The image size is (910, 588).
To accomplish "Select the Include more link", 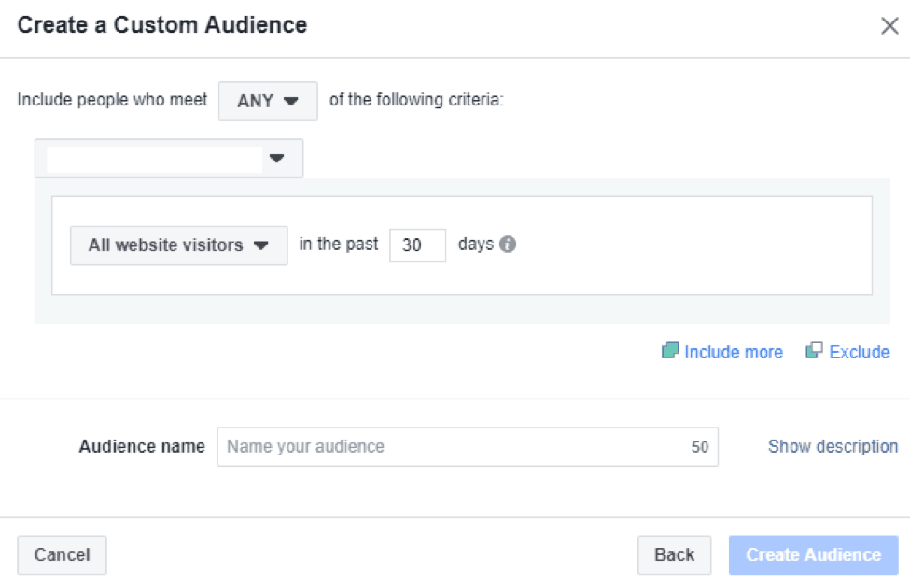I will pyautogui.click(x=733, y=352).
